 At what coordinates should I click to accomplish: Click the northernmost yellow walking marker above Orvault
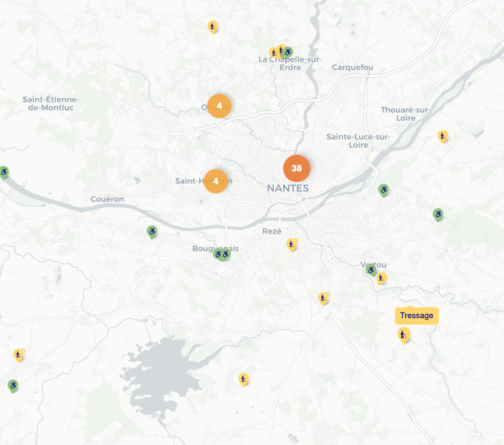coord(212,27)
